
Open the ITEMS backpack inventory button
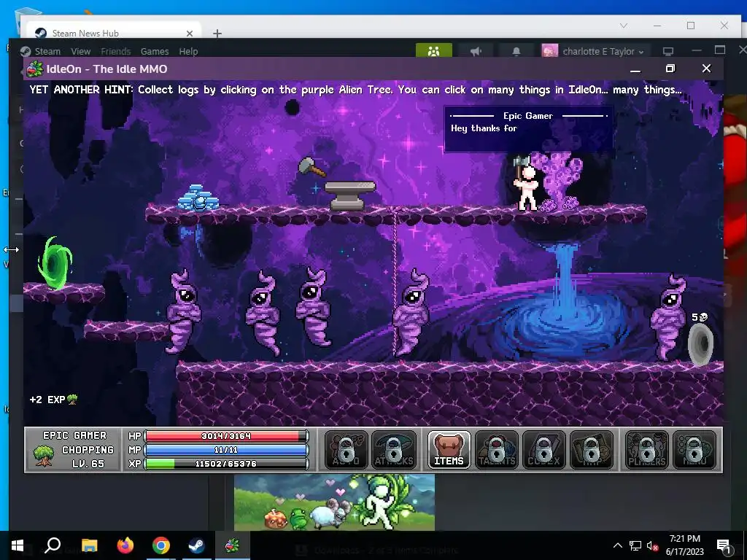(449, 450)
